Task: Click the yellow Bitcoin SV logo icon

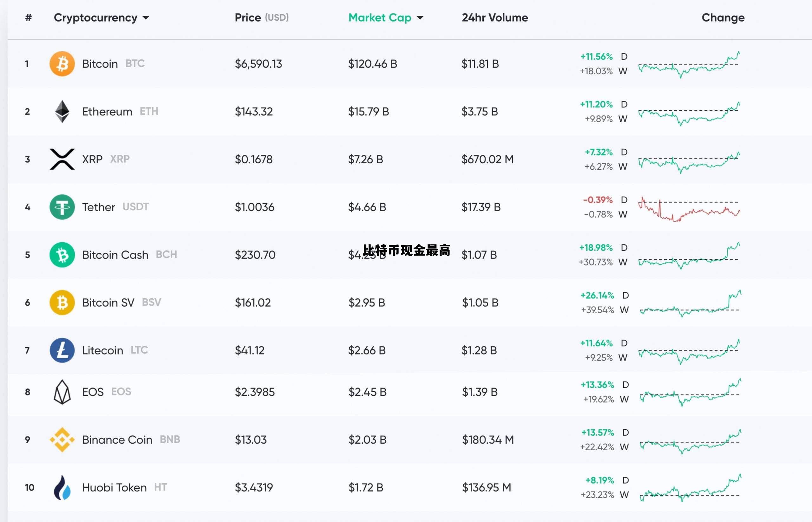Action: tap(62, 303)
